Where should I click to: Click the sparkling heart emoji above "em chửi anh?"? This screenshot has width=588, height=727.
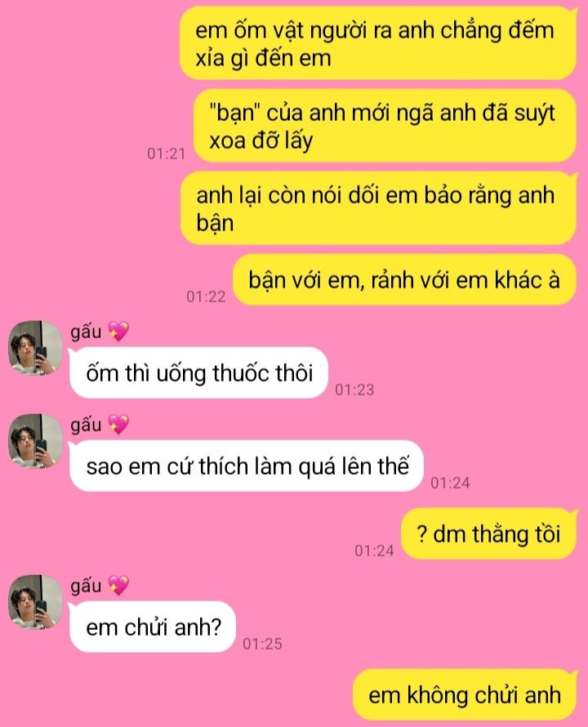(118, 586)
